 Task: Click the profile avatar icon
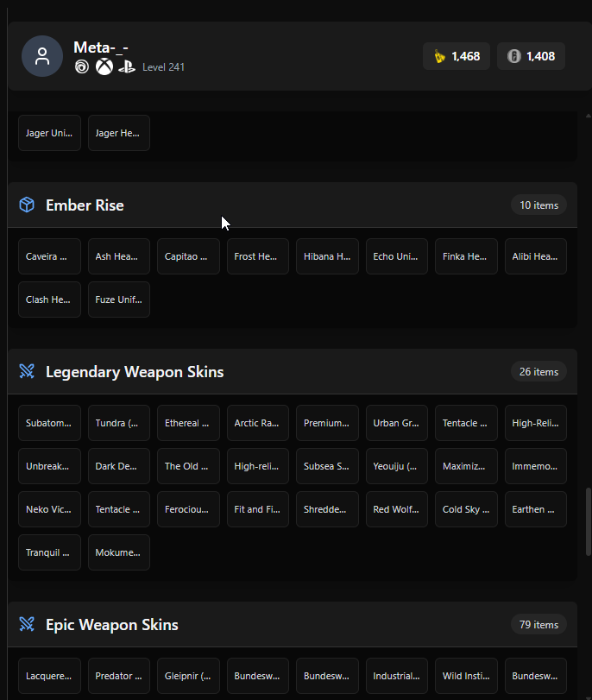click(42, 56)
